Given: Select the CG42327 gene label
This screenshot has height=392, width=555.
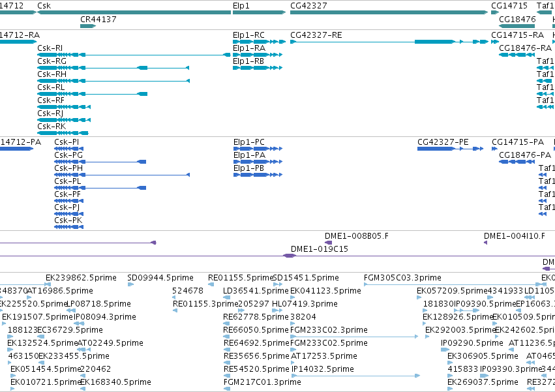Looking at the screenshot, I should tap(308, 6).
